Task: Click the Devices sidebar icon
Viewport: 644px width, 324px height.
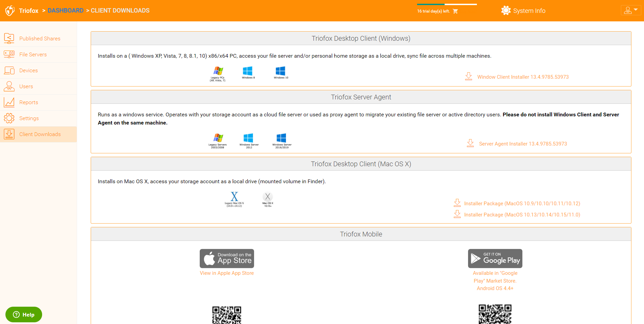Action: click(9, 70)
